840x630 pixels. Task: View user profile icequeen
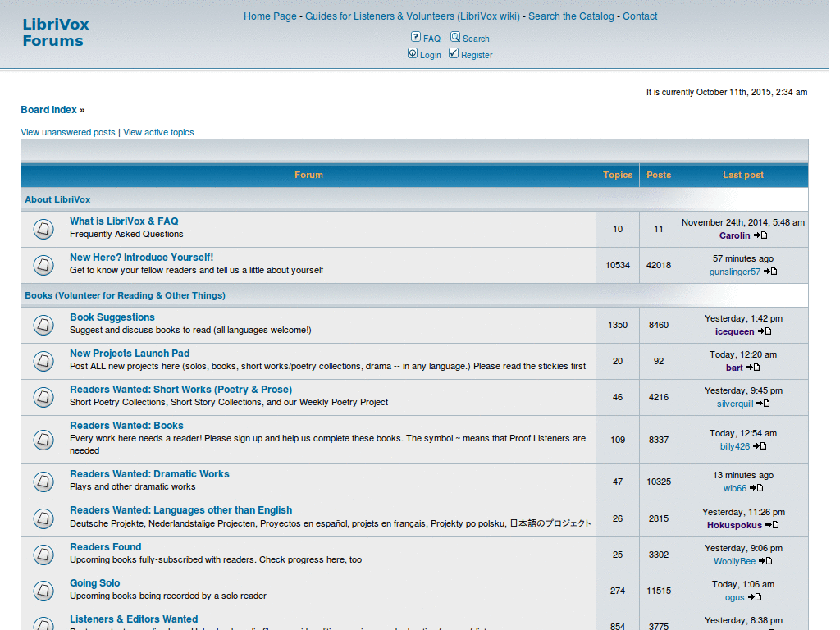(x=734, y=331)
